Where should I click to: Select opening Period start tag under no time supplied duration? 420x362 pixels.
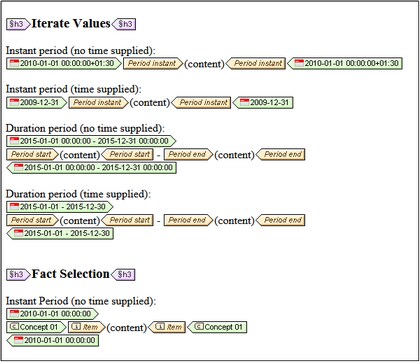tap(32, 154)
